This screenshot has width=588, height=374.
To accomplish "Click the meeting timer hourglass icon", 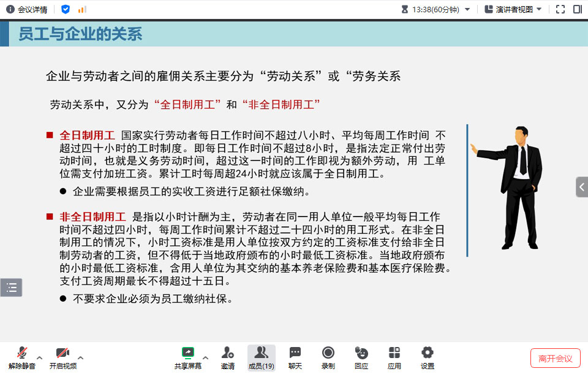I will coord(405,9).
